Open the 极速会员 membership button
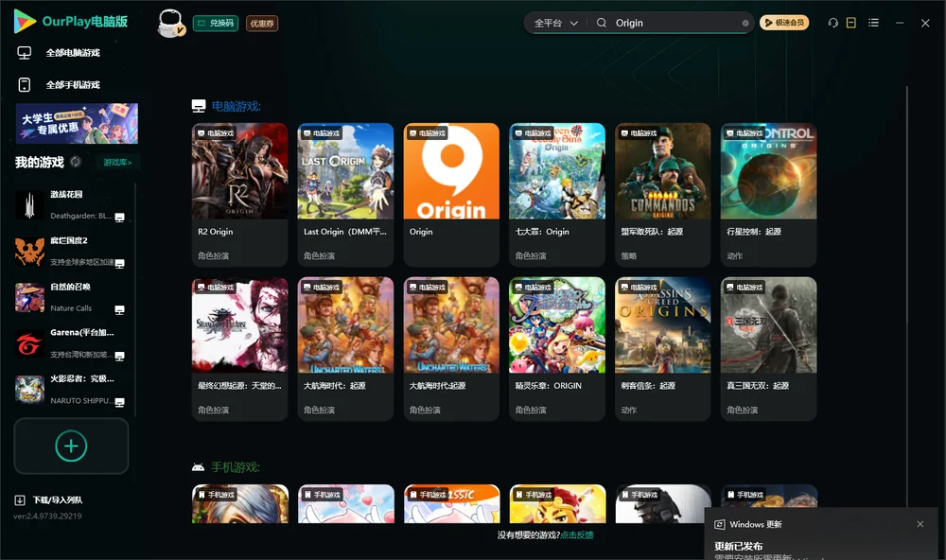Screen dimensions: 946x560 point(784,23)
